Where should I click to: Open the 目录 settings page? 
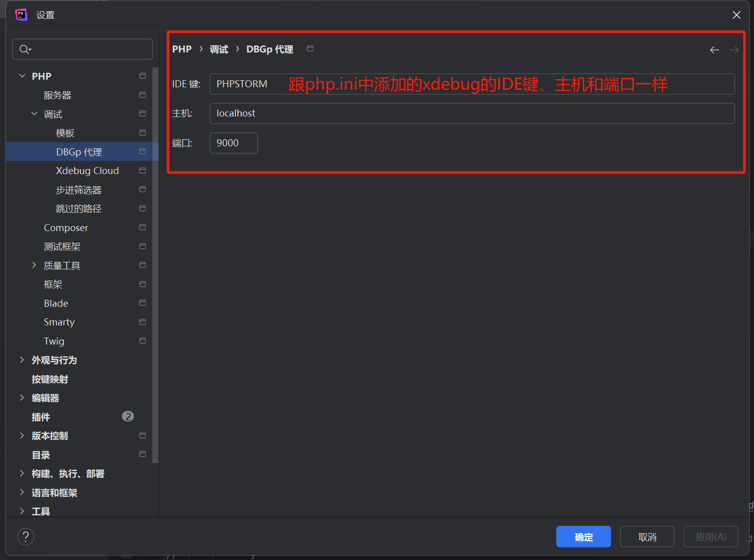41,455
